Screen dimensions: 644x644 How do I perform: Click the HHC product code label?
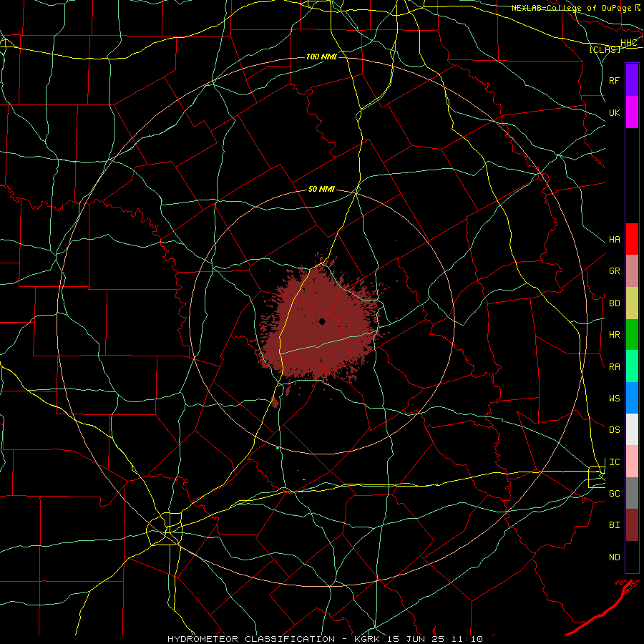click(628, 43)
